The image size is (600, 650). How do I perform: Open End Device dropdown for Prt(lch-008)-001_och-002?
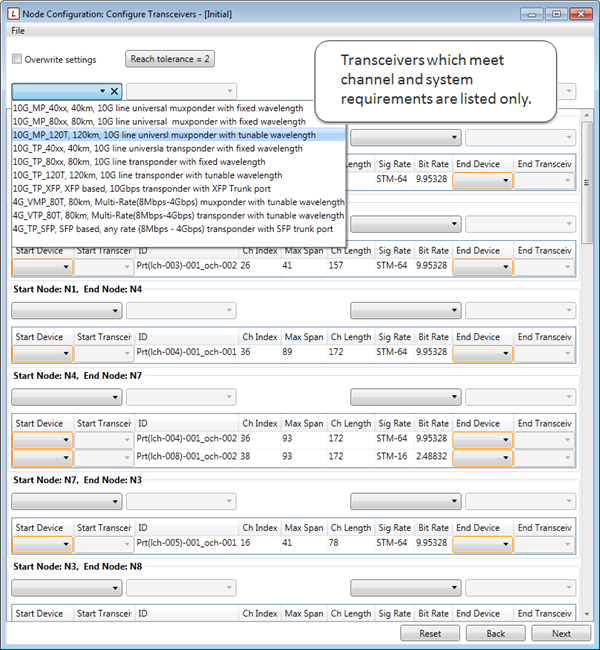click(x=483, y=458)
